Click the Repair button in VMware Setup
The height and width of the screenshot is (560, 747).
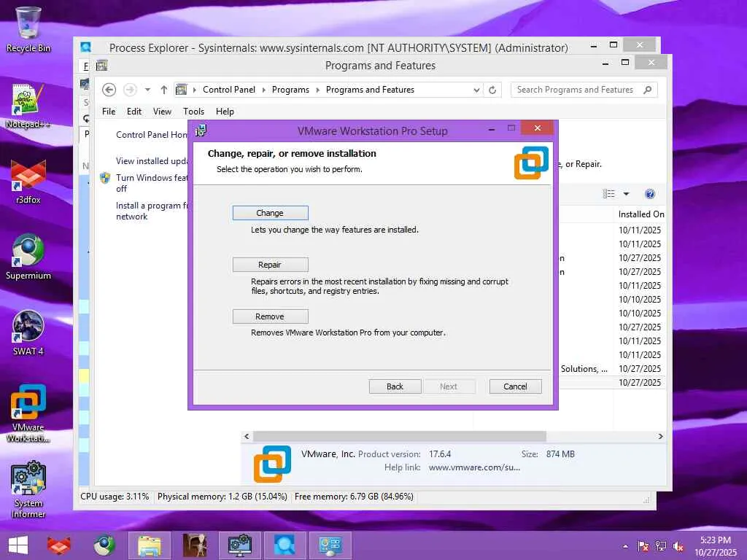270,265
